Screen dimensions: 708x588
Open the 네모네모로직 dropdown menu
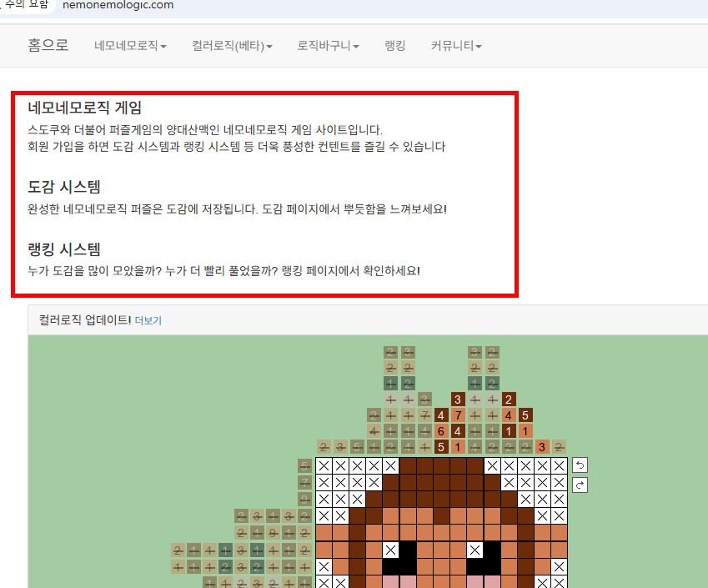(x=129, y=46)
